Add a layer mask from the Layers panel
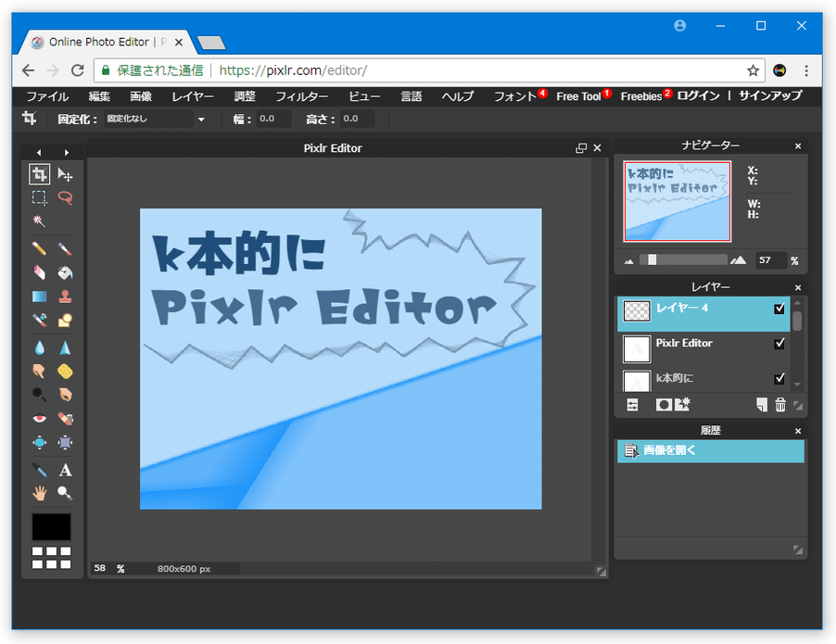The width and height of the screenshot is (836, 644). [x=664, y=405]
